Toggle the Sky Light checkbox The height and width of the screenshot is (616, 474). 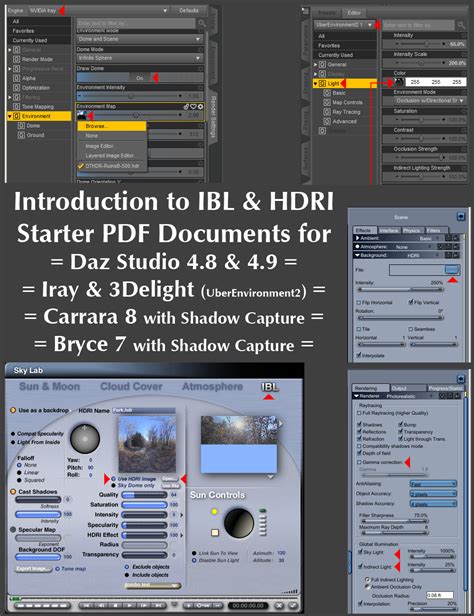tap(360, 552)
